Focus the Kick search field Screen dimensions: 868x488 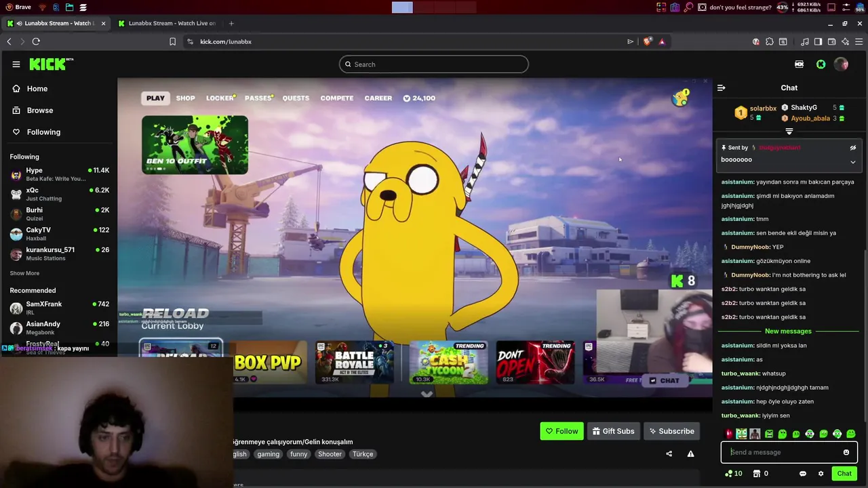click(x=434, y=64)
